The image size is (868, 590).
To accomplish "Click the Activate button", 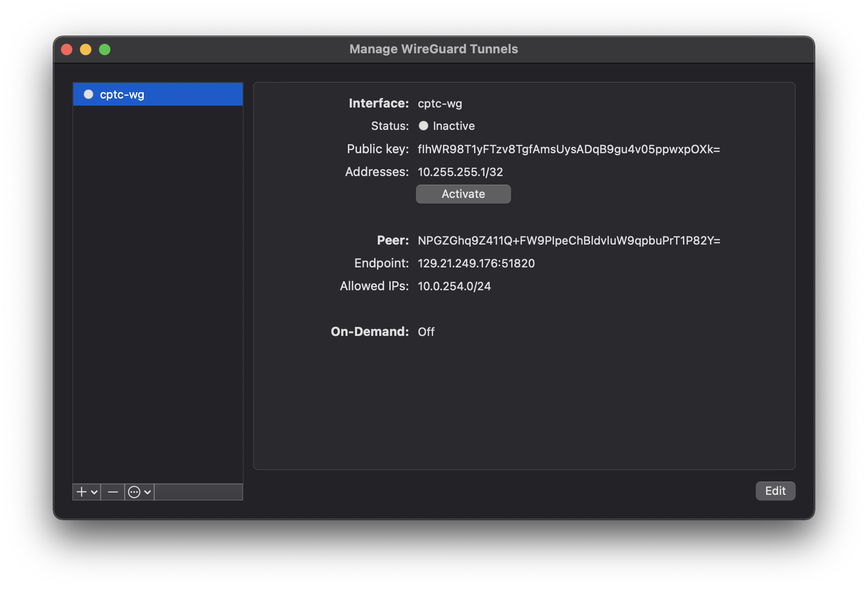I will [463, 194].
